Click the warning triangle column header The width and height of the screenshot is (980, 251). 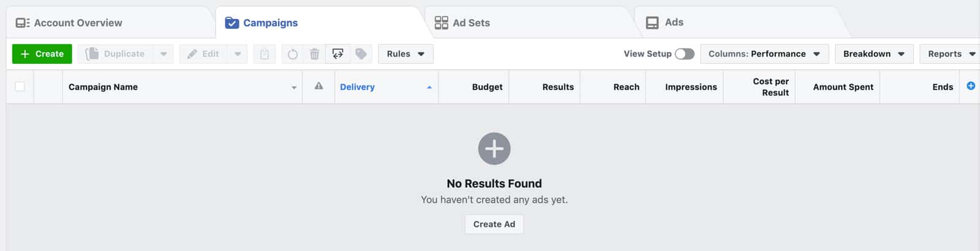318,87
